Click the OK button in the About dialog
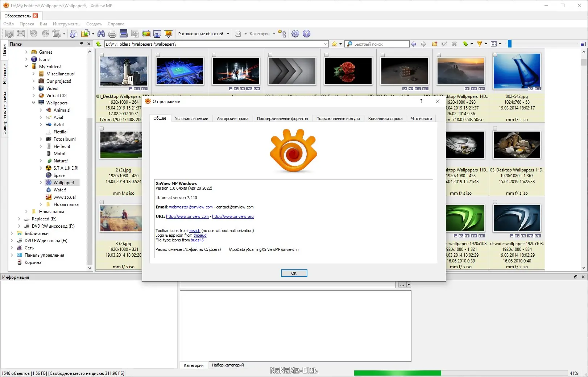Viewport: 588px width, 377px height. pyautogui.click(x=294, y=273)
